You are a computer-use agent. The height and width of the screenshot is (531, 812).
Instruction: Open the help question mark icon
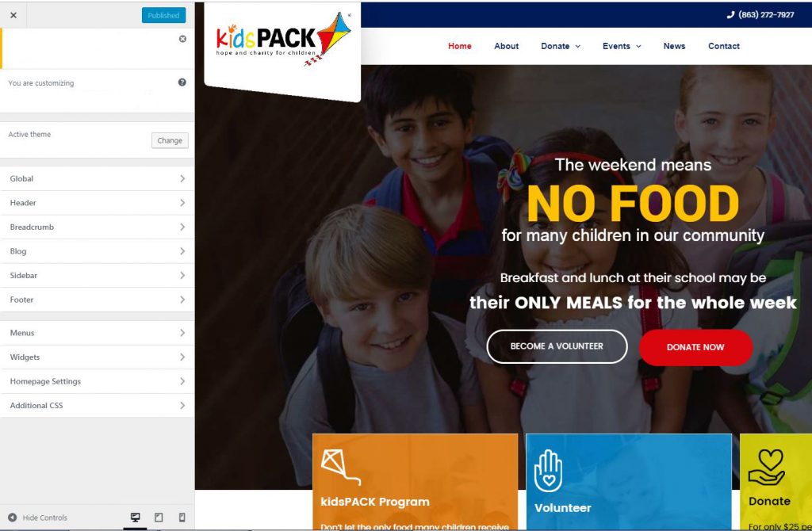[182, 82]
